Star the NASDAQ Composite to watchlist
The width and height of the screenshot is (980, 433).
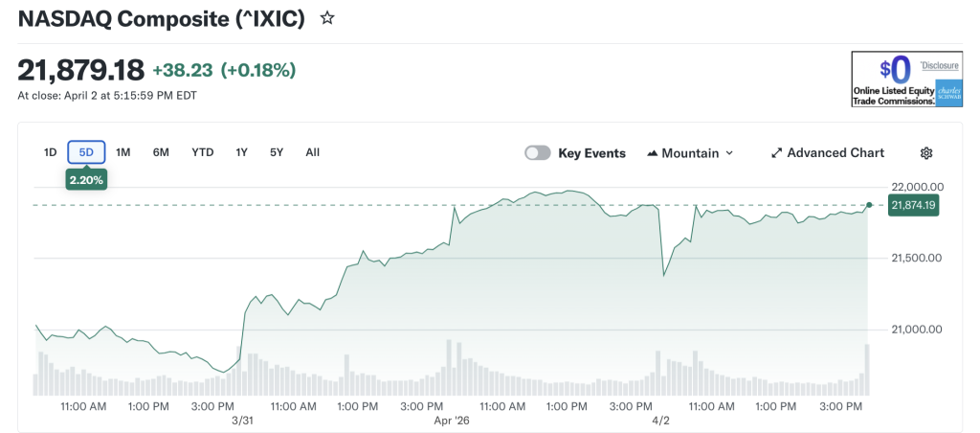327,18
